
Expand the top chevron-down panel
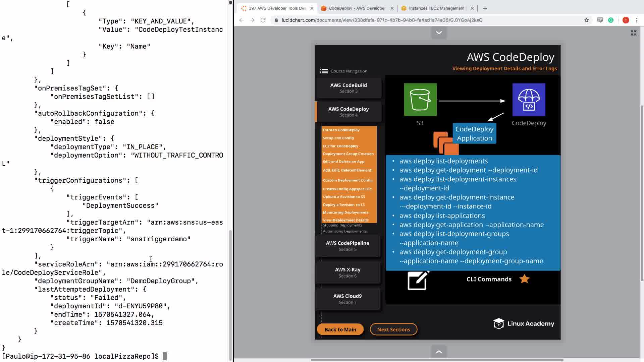(439, 33)
